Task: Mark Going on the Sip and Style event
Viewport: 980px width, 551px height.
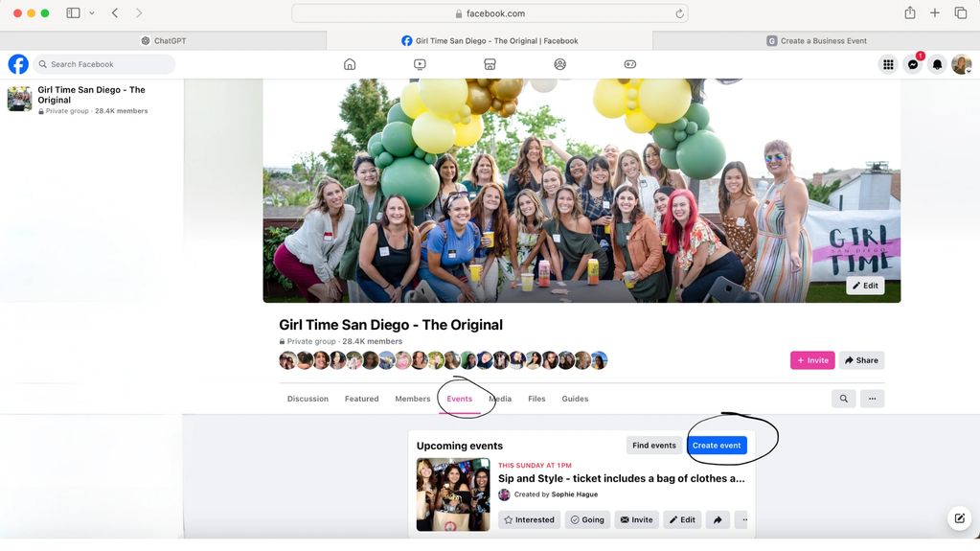Action: pyautogui.click(x=587, y=519)
